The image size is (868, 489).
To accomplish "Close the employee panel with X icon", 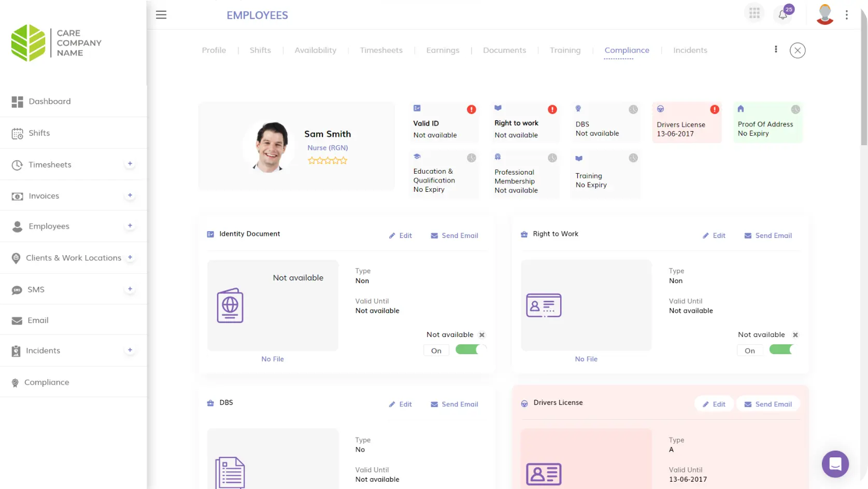I will (797, 50).
